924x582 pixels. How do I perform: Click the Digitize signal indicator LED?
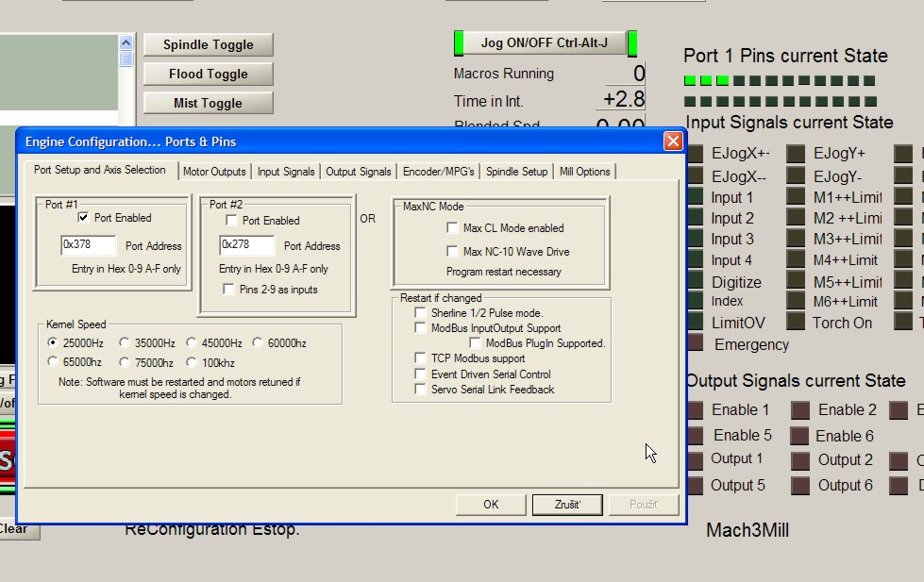click(696, 282)
